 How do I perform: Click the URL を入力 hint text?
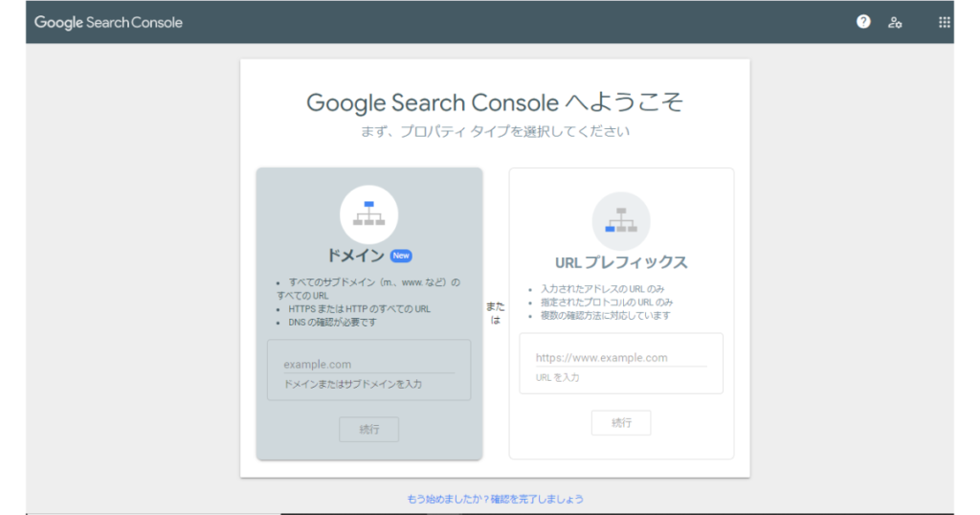click(558, 377)
